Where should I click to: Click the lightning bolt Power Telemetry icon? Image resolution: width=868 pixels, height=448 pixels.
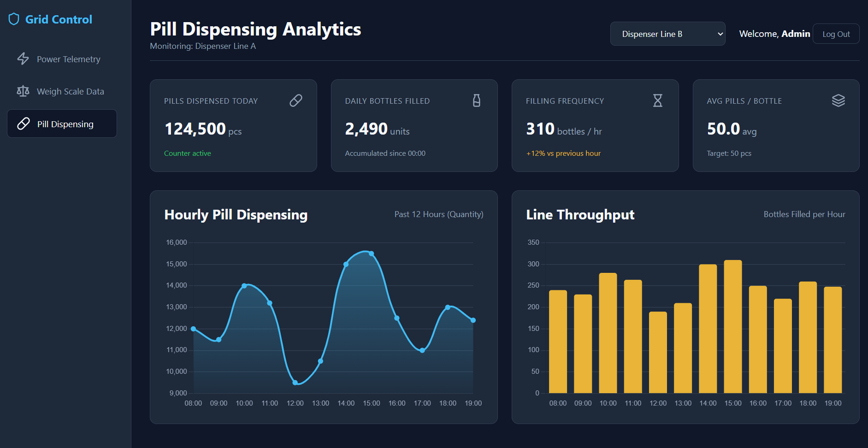23,59
